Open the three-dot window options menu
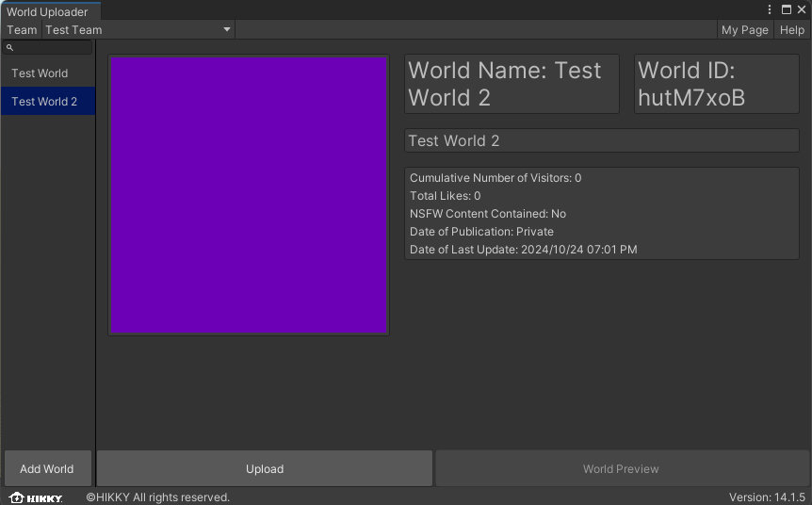 tap(771, 9)
